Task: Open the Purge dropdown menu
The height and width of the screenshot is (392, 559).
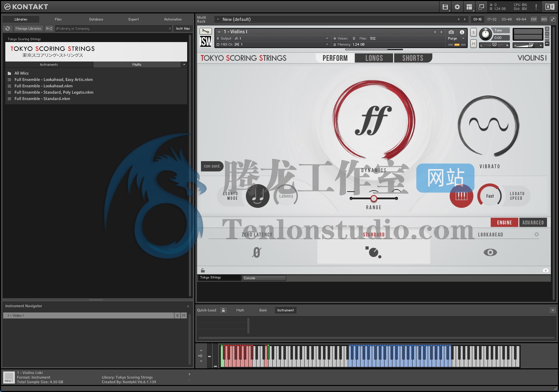Action: coord(456,39)
